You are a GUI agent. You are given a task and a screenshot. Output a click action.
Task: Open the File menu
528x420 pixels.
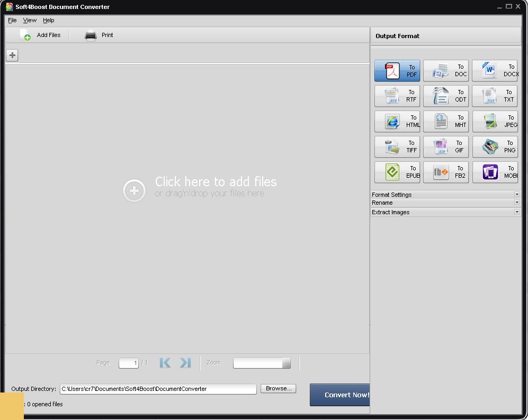12,20
